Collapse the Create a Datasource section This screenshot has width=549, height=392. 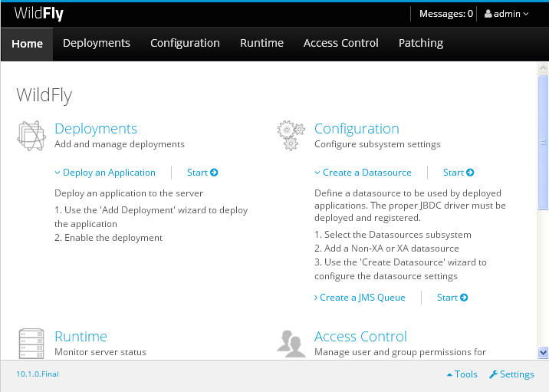click(x=363, y=173)
